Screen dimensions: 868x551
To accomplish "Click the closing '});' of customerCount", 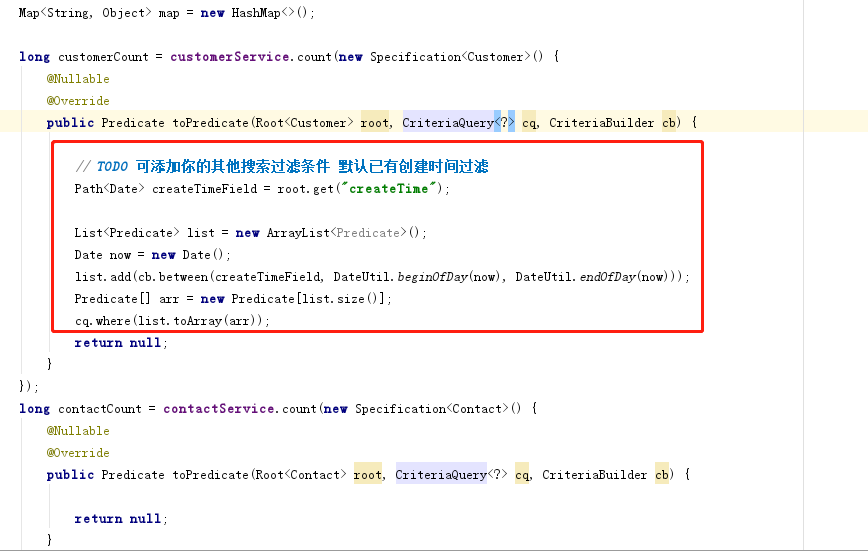I will coord(29,386).
